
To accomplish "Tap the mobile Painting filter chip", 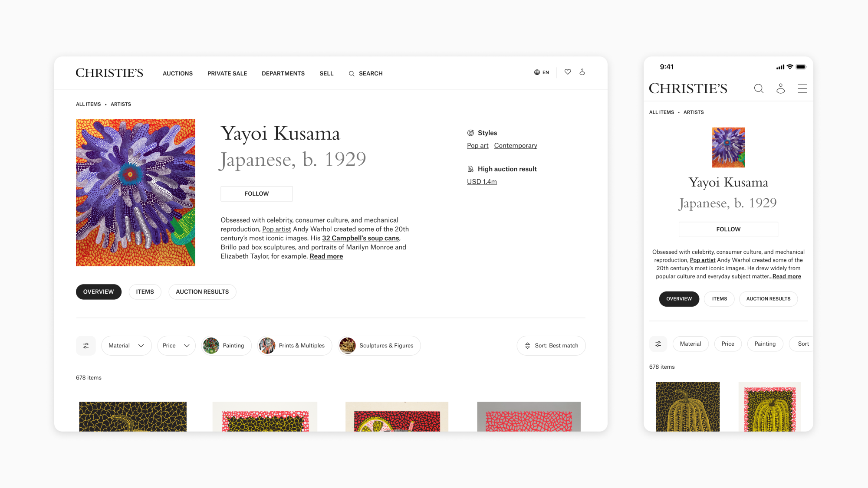I will [x=765, y=344].
